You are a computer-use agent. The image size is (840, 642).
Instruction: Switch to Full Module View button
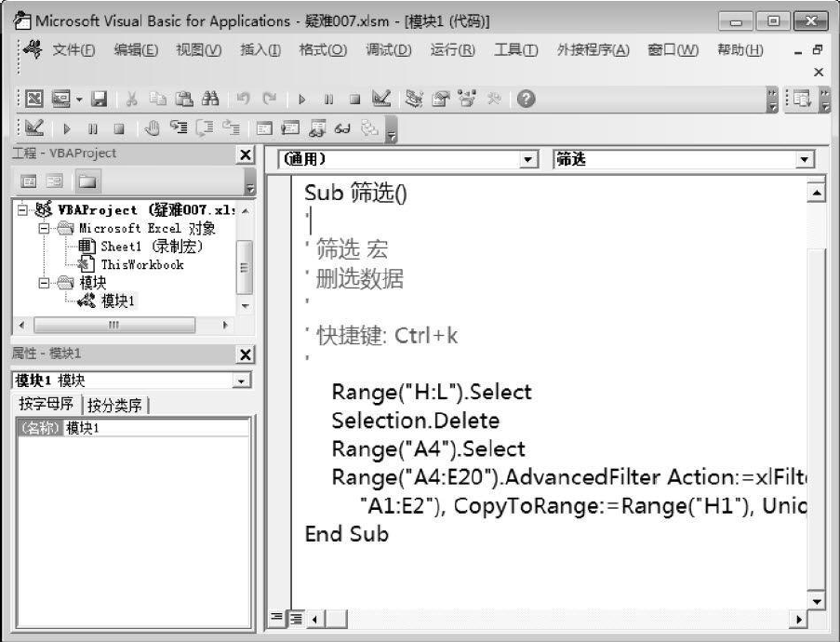coord(295,619)
